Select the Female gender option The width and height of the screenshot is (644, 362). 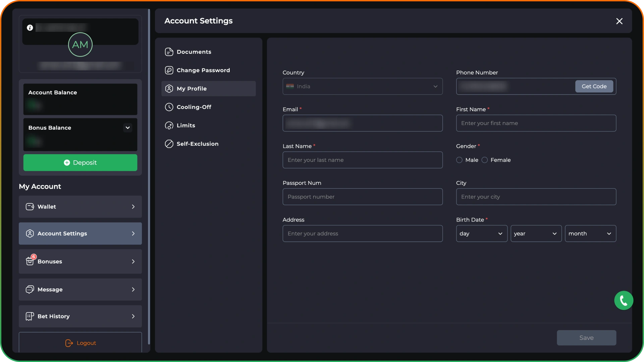pos(485,160)
